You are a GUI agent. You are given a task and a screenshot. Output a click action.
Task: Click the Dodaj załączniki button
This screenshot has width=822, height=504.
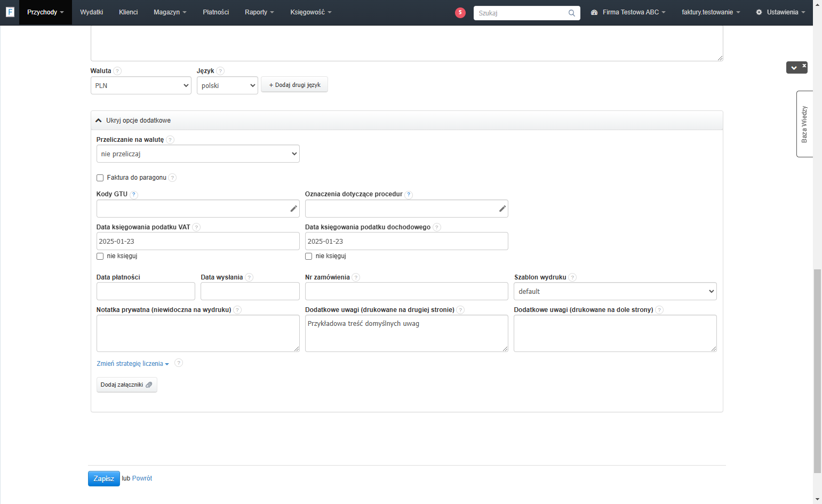click(127, 385)
